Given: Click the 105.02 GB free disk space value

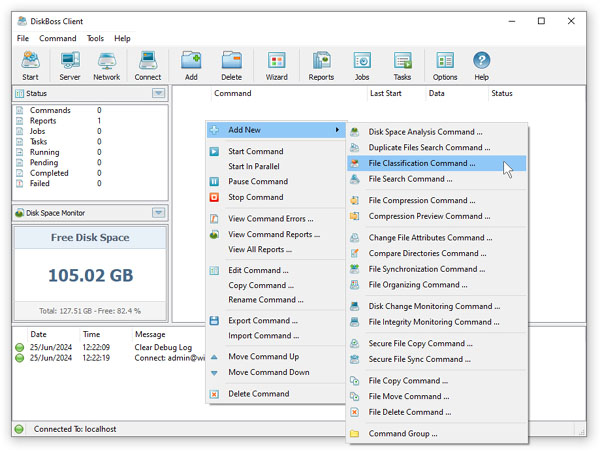Looking at the screenshot, I should pyautogui.click(x=91, y=275).
